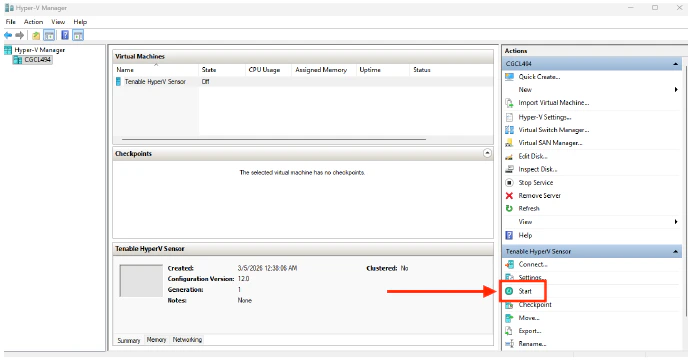693x360 pixels.
Task: Click the Configuration Version value 12.0
Action: pos(244,279)
